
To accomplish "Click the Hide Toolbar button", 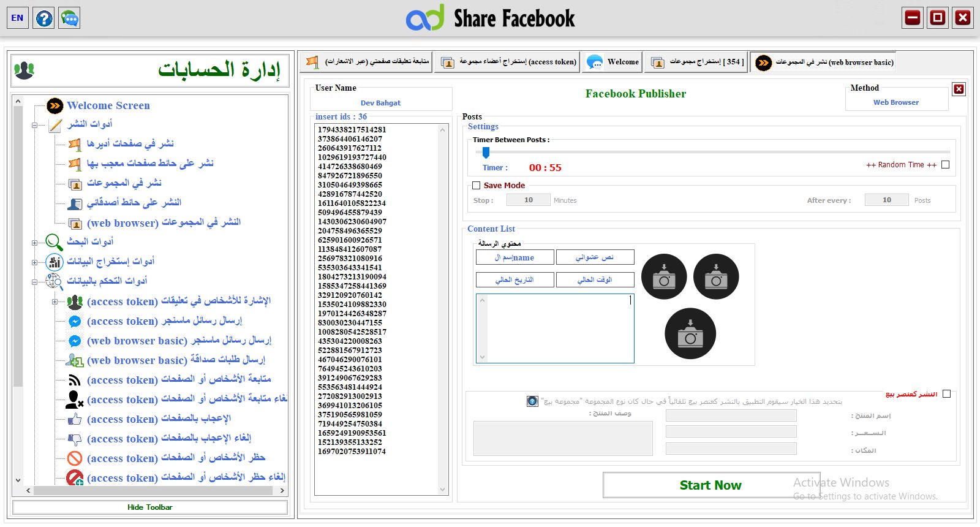I will coord(150,507).
